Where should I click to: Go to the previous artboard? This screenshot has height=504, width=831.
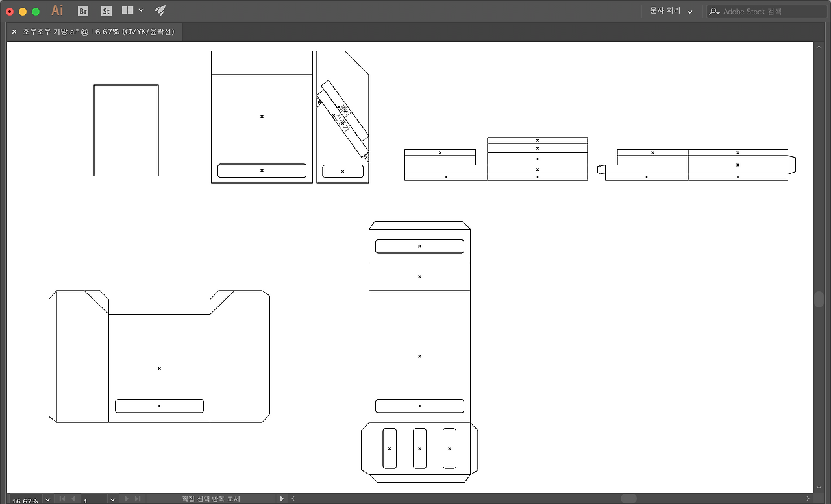(73, 499)
